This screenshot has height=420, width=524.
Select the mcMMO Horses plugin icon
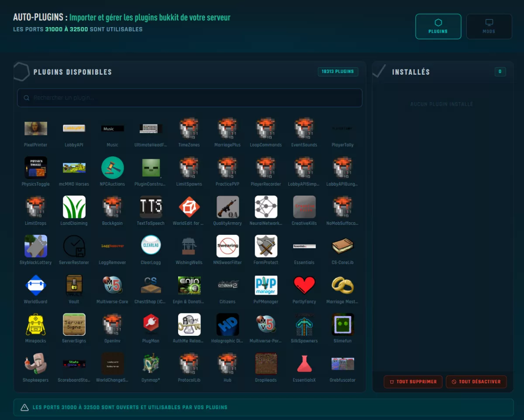tap(74, 168)
